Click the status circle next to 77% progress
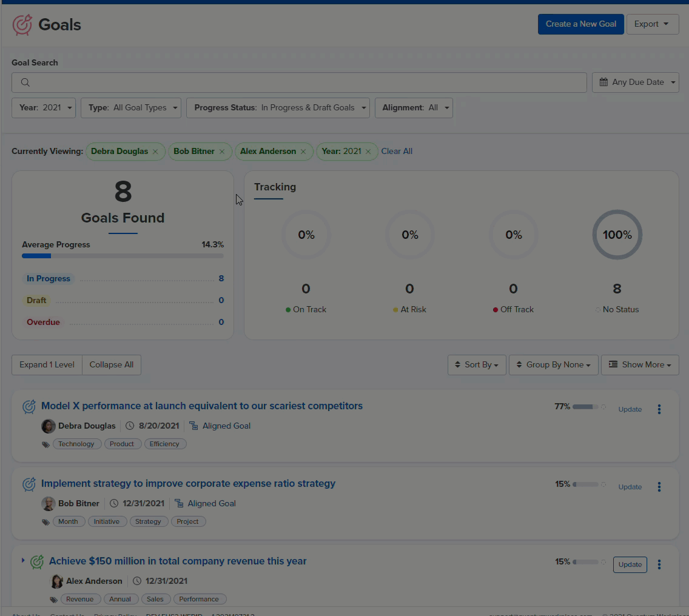The image size is (689, 616). point(603,407)
